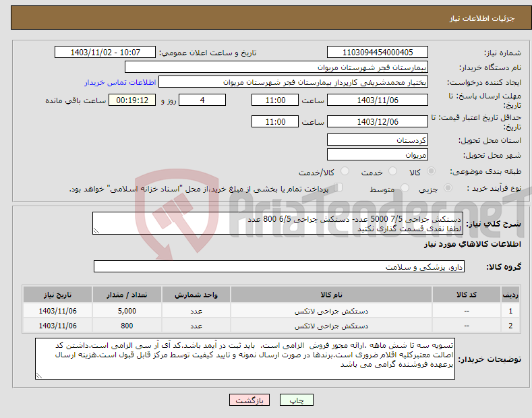Click the بازگشت back button
The image size is (532, 418).
coord(249,400)
